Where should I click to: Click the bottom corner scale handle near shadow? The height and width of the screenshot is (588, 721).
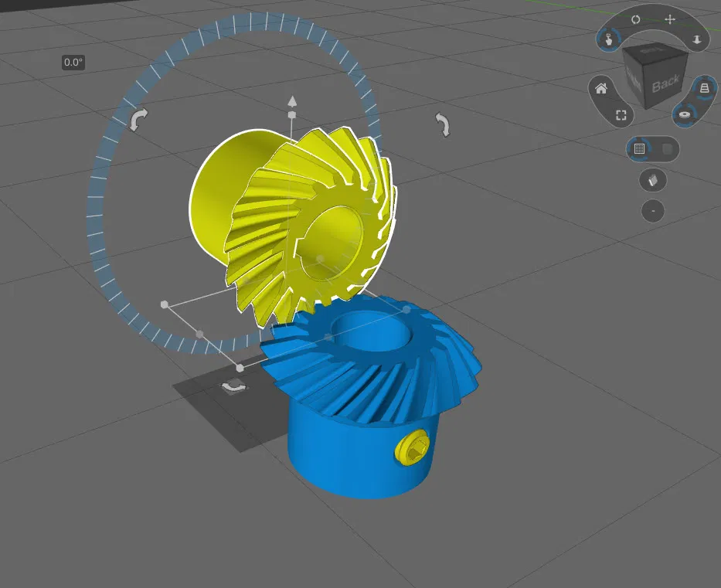click(240, 368)
